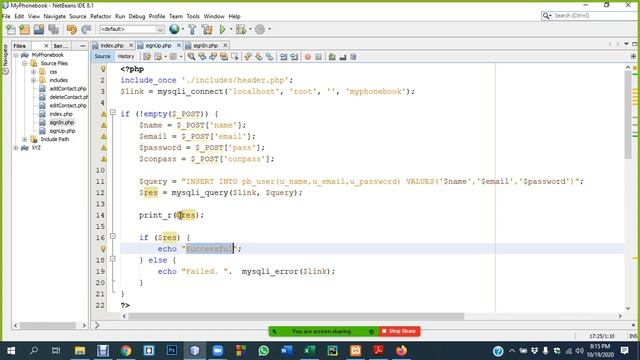Open Firefox from the taskbar
Viewport: 640px width, 360px height.
(x=401, y=350)
